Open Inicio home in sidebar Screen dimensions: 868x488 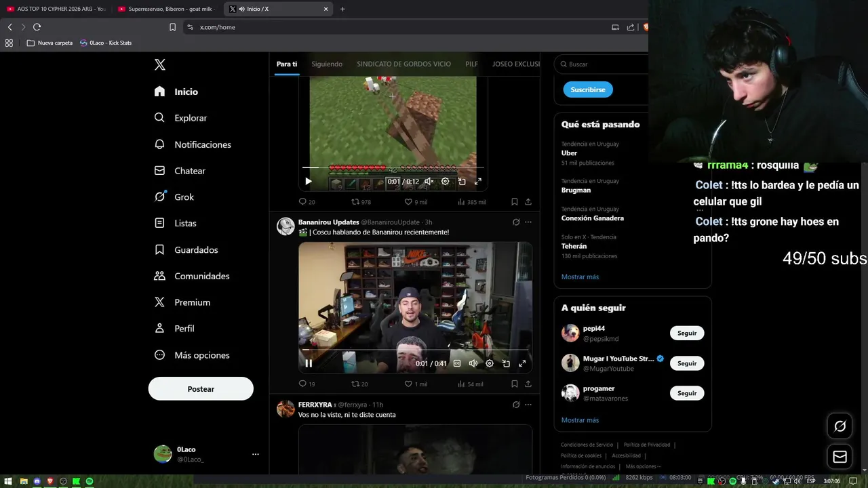click(x=176, y=91)
